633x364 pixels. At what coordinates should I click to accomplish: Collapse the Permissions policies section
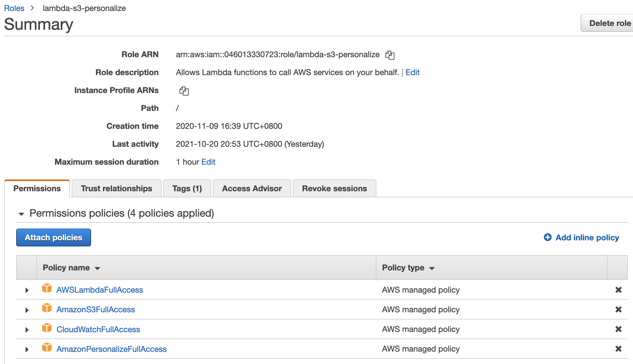[x=21, y=214]
